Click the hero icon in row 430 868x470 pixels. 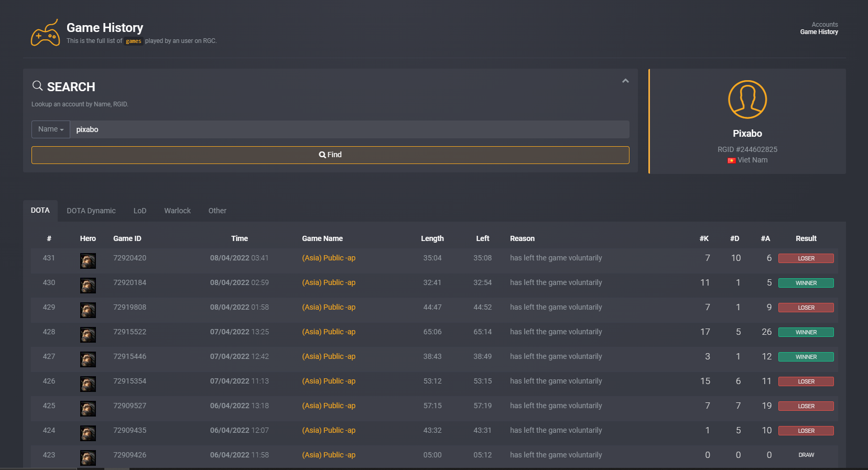click(88, 286)
